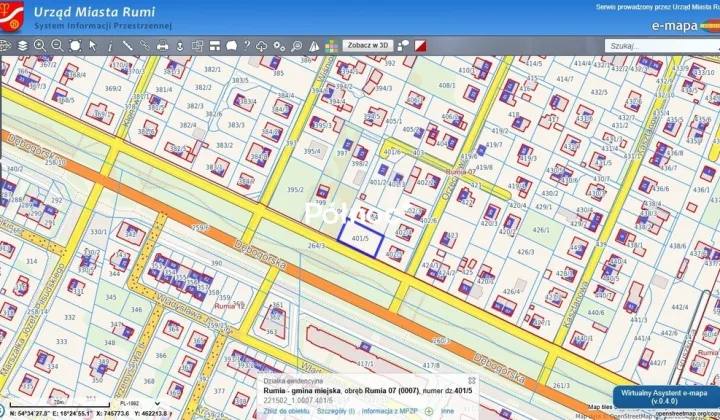Viewport: 720px width, 420px height.
Task: Open the Inne link in popup
Action: pyautogui.click(x=448, y=411)
